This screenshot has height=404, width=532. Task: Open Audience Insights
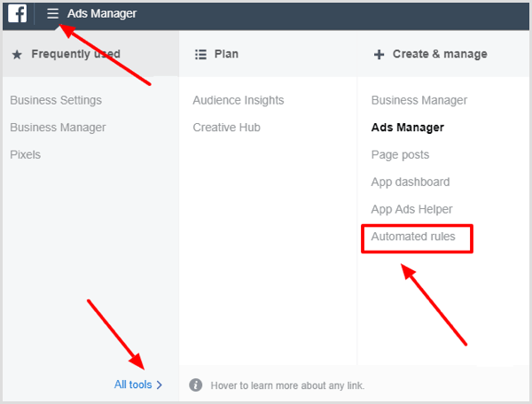click(239, 100)
